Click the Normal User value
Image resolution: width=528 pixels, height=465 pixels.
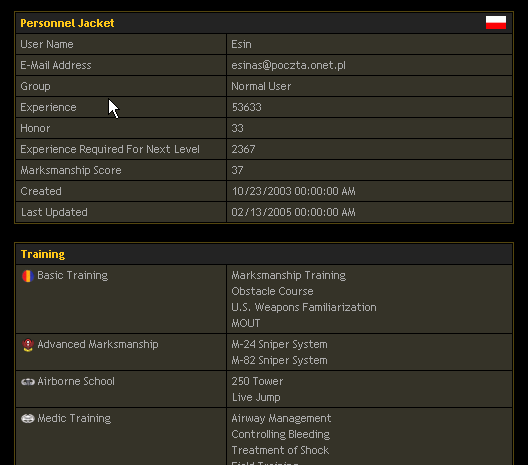[261, 86]
